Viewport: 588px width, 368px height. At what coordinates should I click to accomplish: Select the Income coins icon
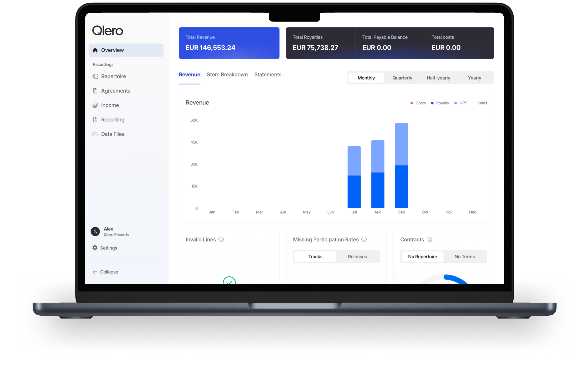95,105
